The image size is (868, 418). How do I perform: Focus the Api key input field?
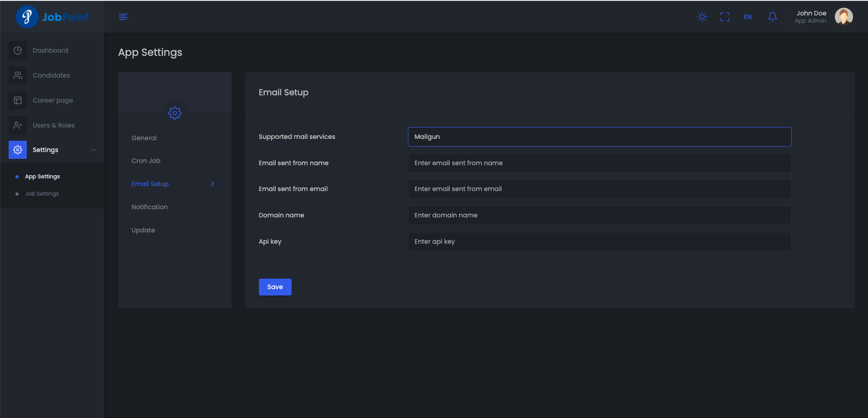point(599,241)
